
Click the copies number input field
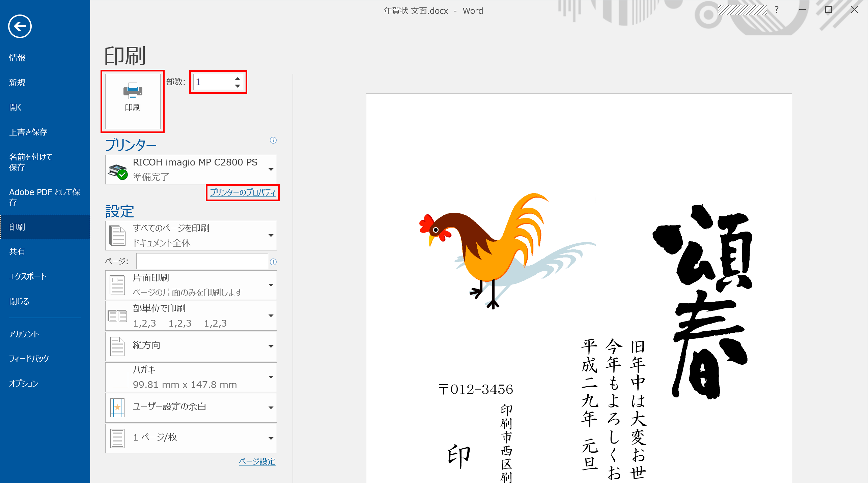(x=213, y=82)
